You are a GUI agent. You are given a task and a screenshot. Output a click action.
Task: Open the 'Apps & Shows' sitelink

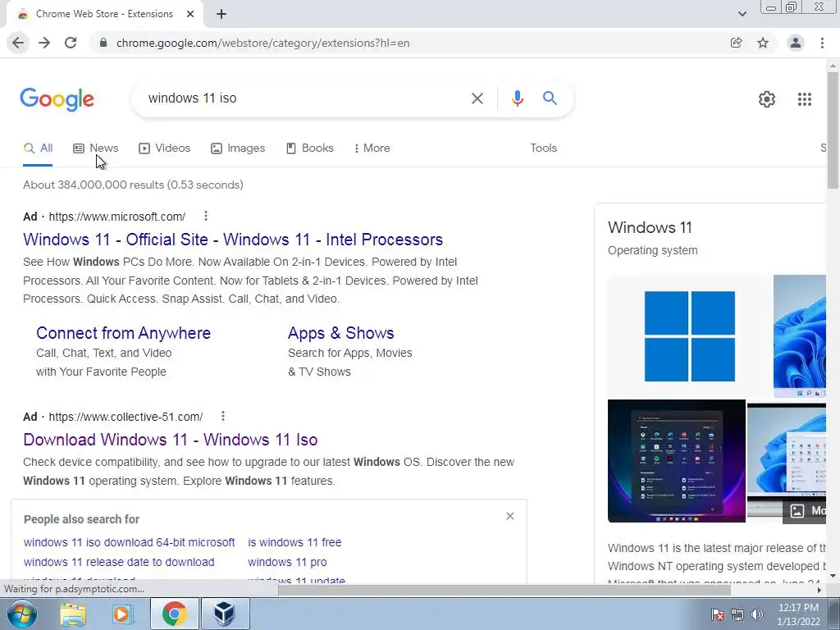coord(340,333)
